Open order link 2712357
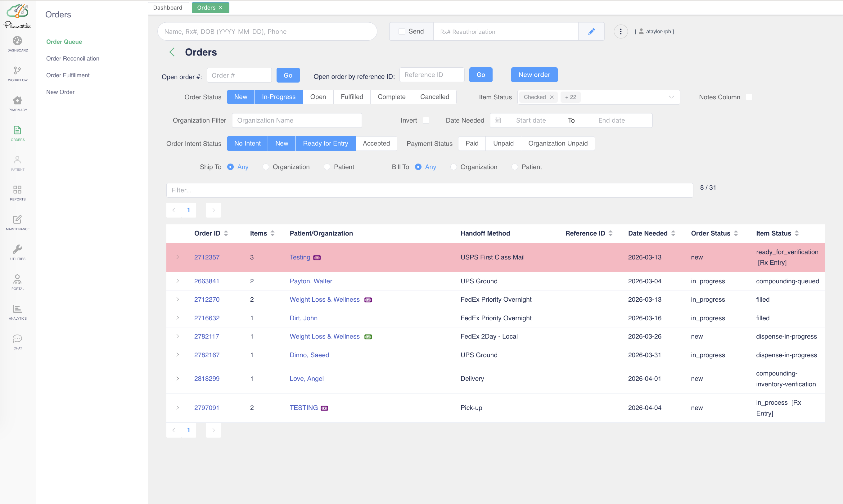This screenshot has height=504, width=843. 207,257
